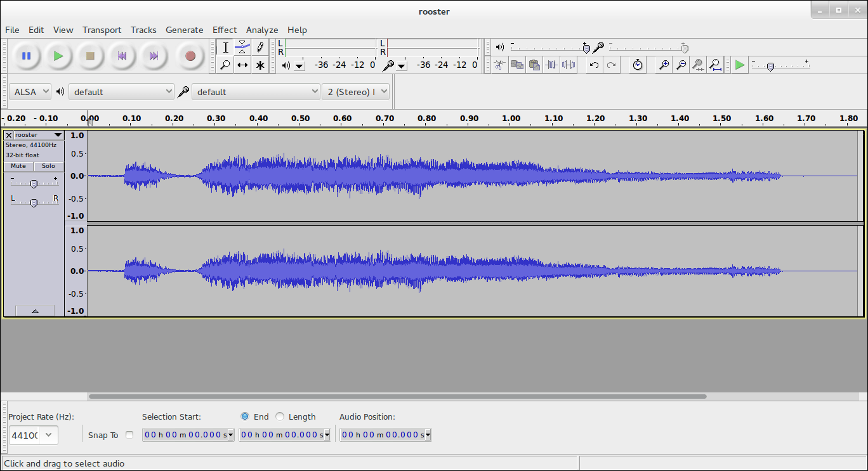This screenshot has width=868, height=471.
Task: Expand the Project Rate combo box
Action: tap(48, 435)
